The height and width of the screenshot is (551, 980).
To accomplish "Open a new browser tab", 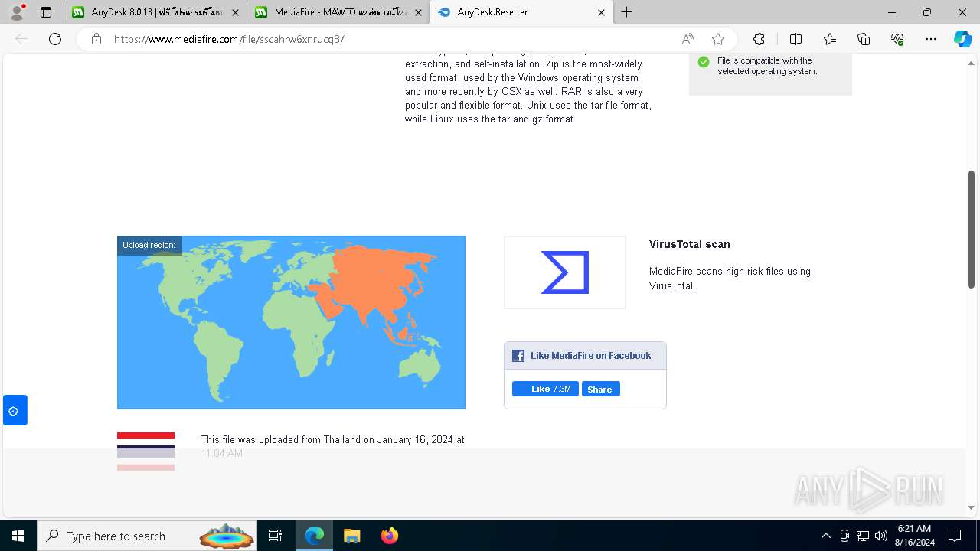I will [x=626, y=12].
